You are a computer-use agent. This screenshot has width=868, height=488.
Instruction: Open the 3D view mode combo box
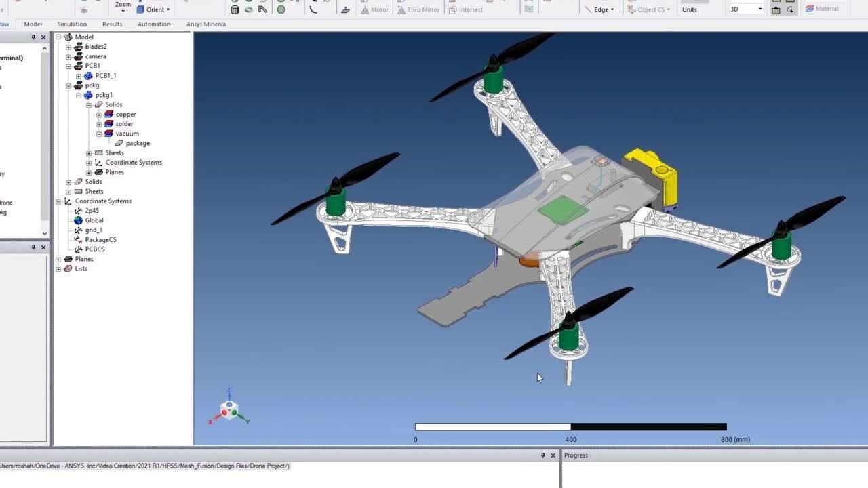pyautogui.click(x=745, y=9)
